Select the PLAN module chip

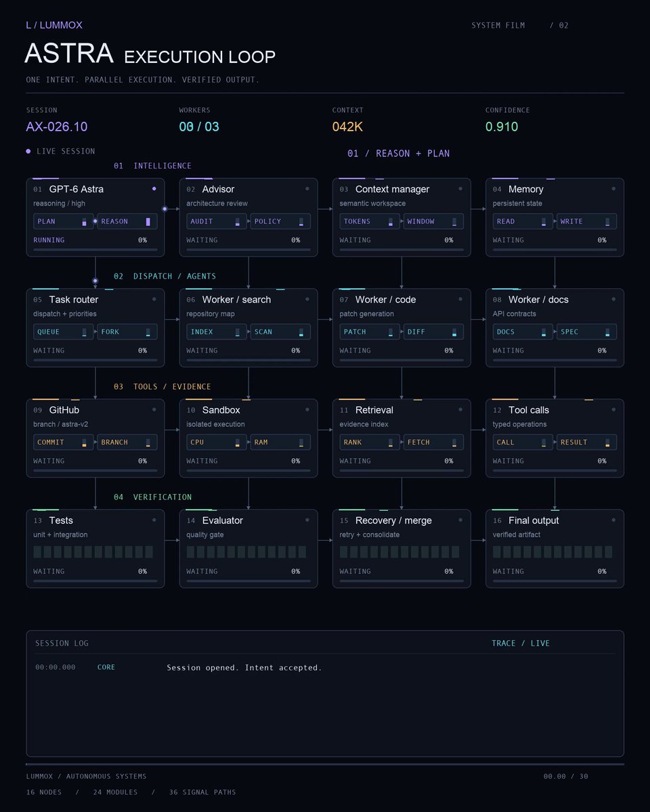pyautogui.click(x=64, y=221)
